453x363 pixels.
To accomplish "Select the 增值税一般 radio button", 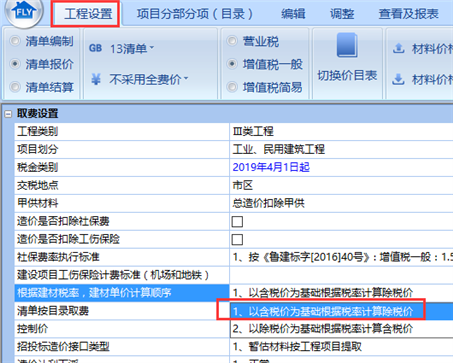I will click(232, 64).
